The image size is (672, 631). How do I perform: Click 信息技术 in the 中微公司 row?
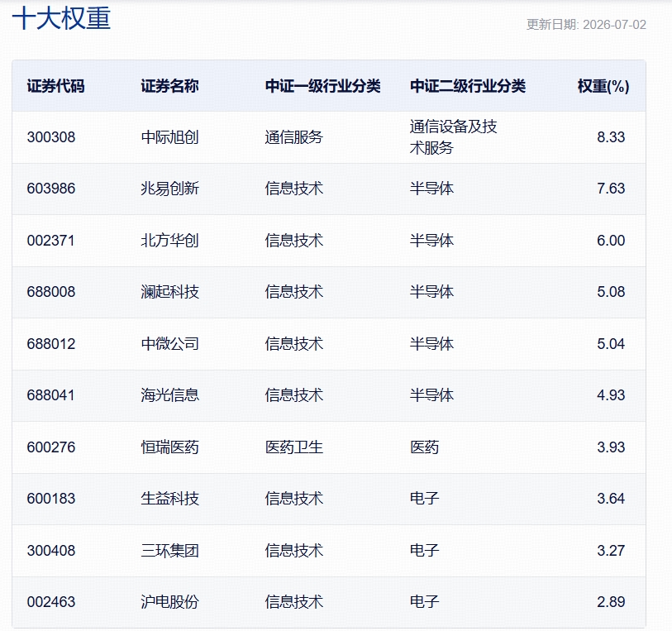pos(294,344)
